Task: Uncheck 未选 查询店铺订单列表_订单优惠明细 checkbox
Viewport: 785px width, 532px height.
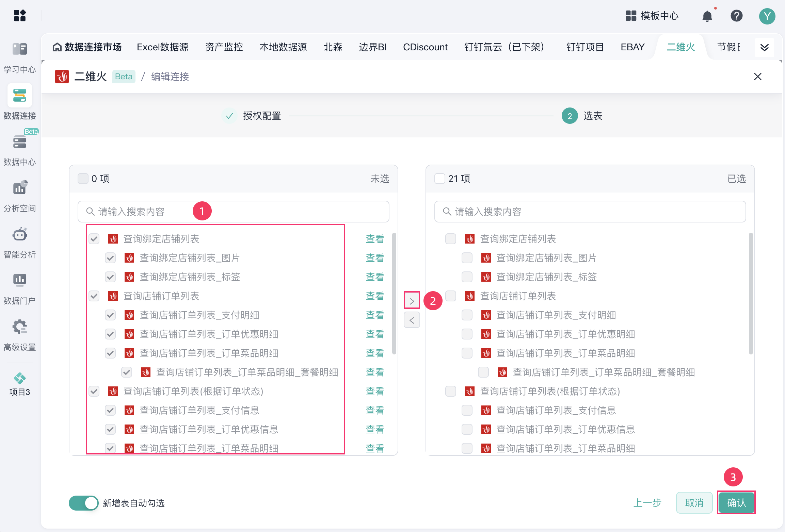Action: (110, 334)
